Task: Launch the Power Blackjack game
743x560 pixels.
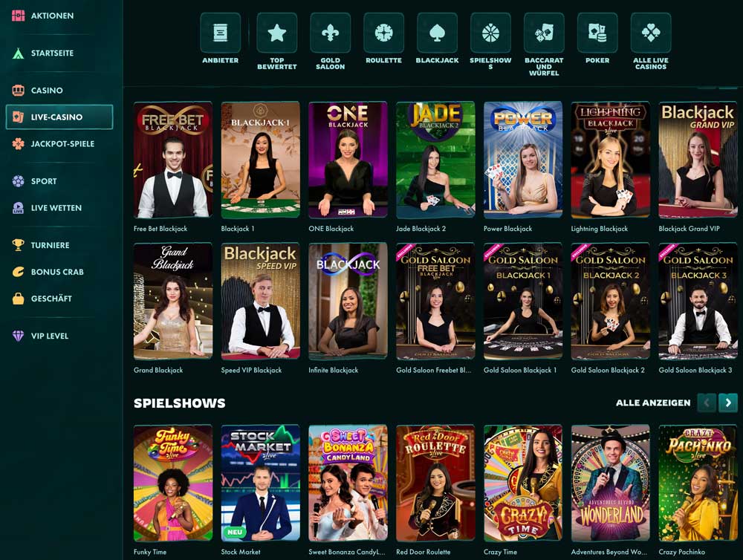Action: pos(523,160)
